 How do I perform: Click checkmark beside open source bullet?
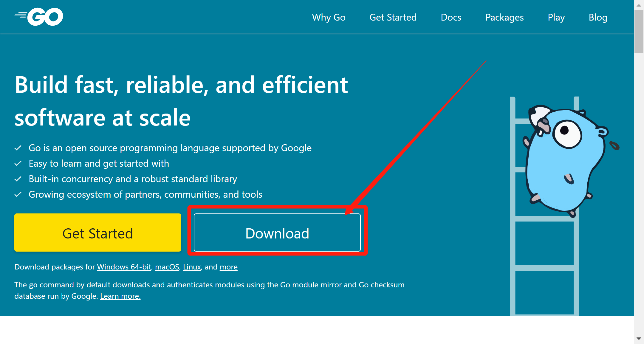pos(18,148)
